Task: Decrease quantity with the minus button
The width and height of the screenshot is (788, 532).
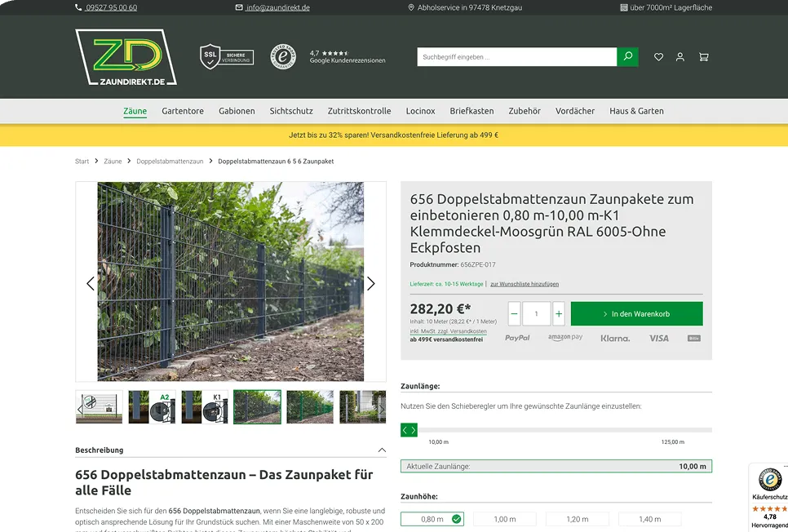Action: click(514, 313)
